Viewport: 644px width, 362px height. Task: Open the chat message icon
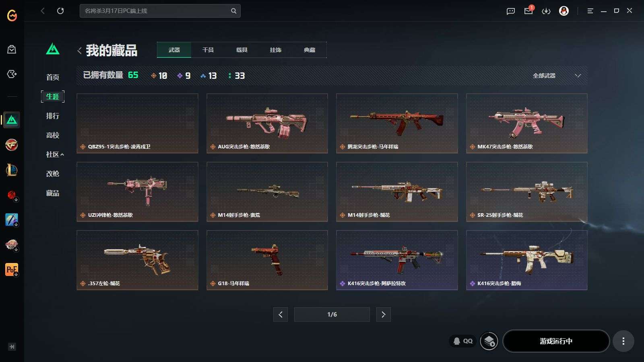click(511, 11)
